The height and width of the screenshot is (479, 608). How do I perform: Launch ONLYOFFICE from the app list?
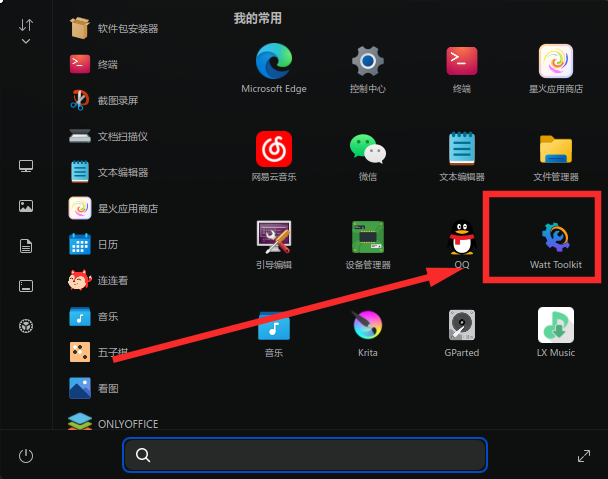click(113, 423)
